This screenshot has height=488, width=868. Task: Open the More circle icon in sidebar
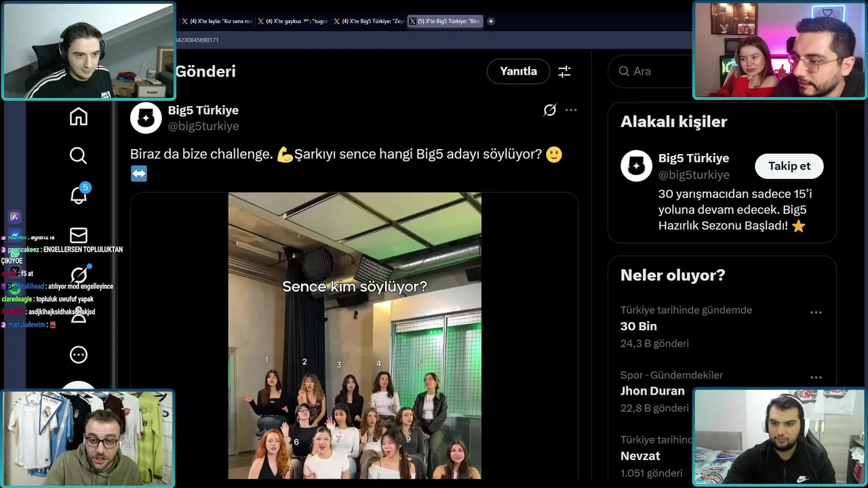pyautogui.click(x=79, y=354)
